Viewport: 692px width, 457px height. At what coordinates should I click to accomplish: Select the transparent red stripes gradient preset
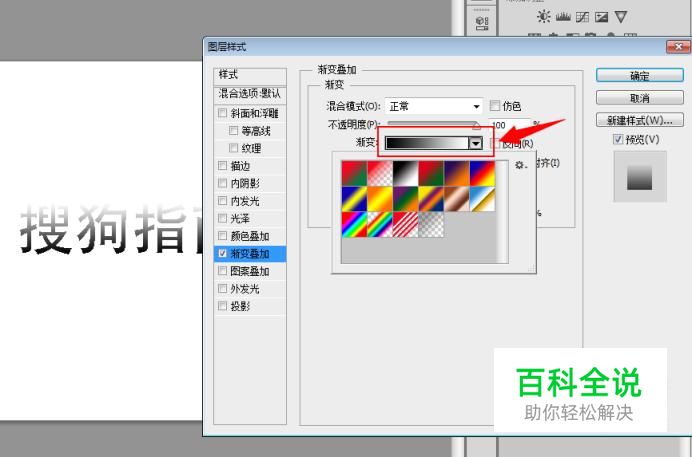406,225
